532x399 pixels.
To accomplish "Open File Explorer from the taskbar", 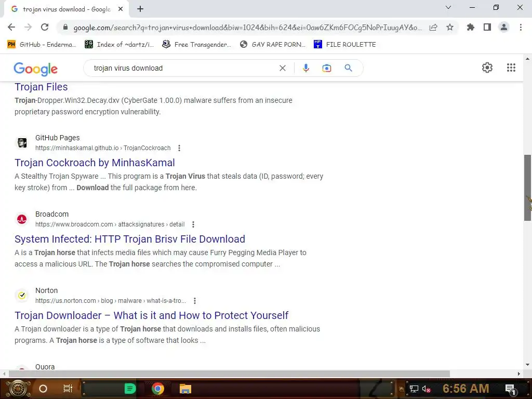I will pyautogui.click(x=185, y=389).
